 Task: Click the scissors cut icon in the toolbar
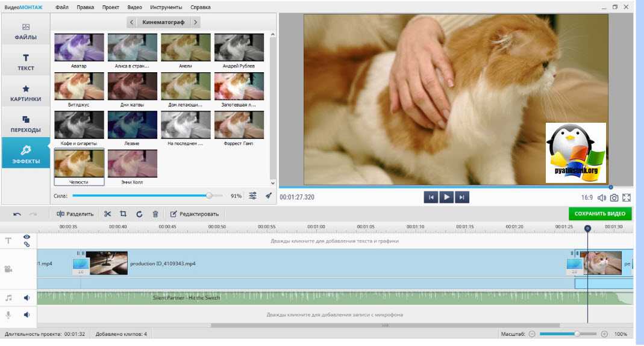coord(107,214)
